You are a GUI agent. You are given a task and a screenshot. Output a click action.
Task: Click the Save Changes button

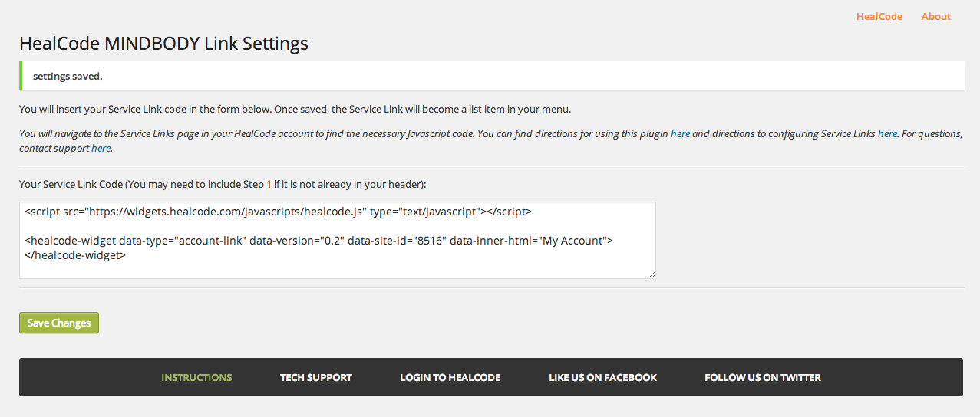click(x=59, y=323)
